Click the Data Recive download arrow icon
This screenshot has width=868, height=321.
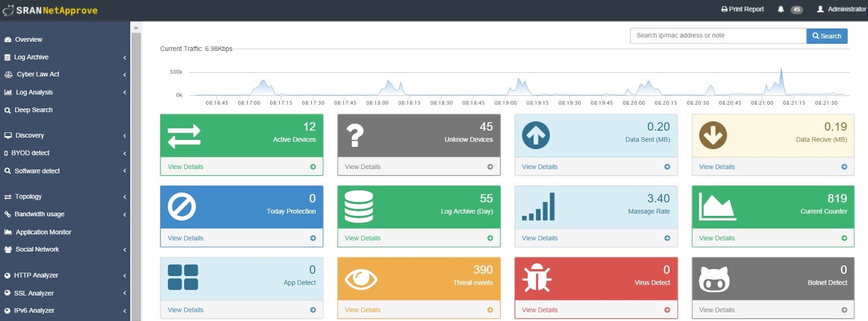click(713, 136)
